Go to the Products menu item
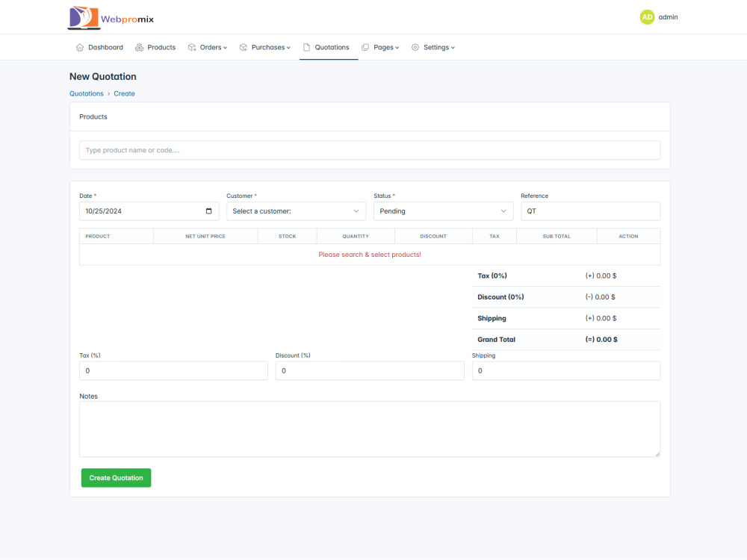747x560 pixels. point(155,47)
